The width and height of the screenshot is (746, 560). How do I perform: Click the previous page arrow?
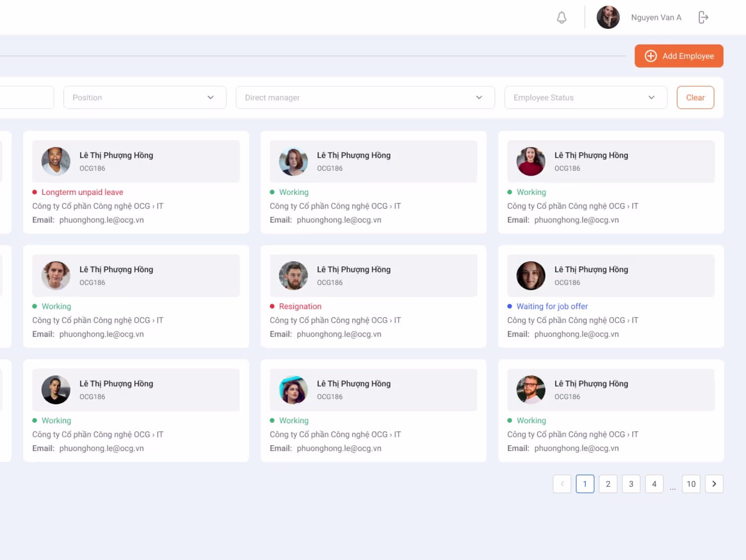tap(562, 484)
